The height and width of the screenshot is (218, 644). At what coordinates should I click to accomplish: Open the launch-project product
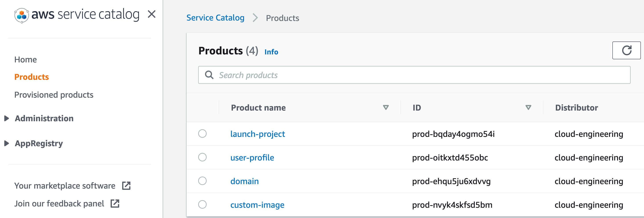[257, 134]
